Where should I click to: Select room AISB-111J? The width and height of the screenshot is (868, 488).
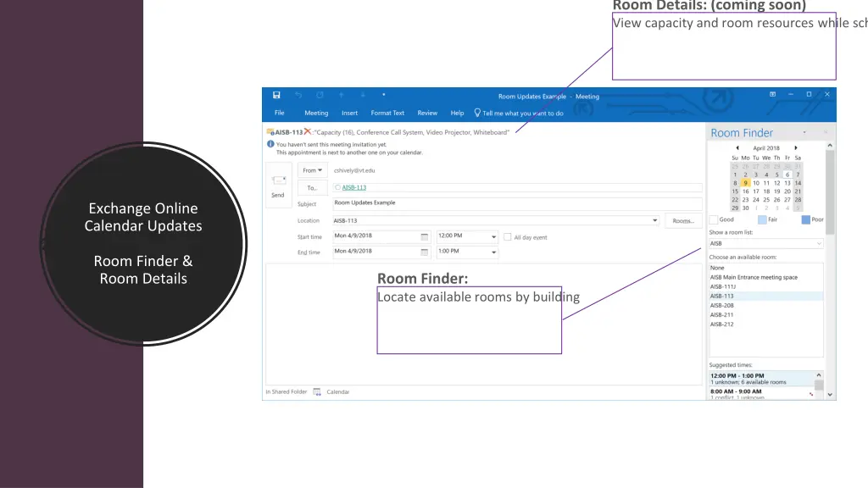(x=765, y=286)
